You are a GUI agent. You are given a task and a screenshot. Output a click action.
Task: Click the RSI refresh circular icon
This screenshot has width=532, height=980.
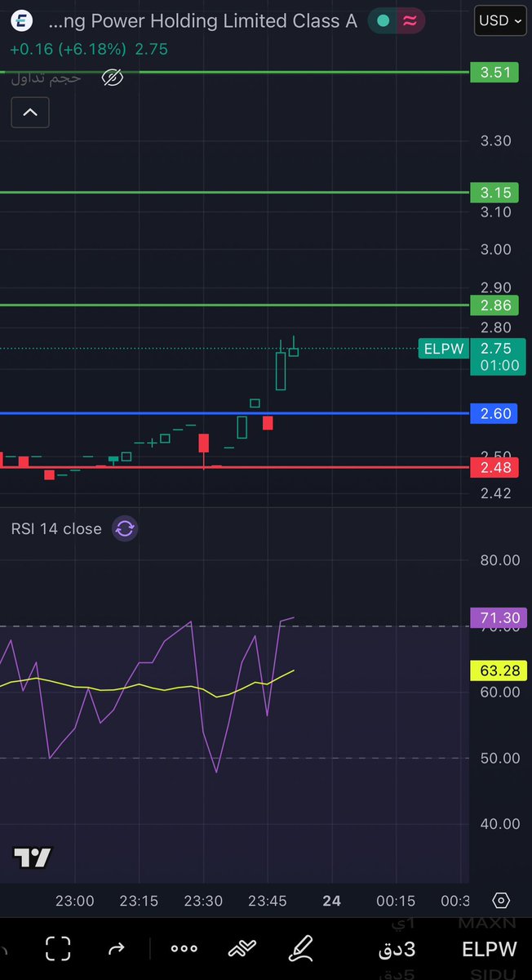point(125,528)
